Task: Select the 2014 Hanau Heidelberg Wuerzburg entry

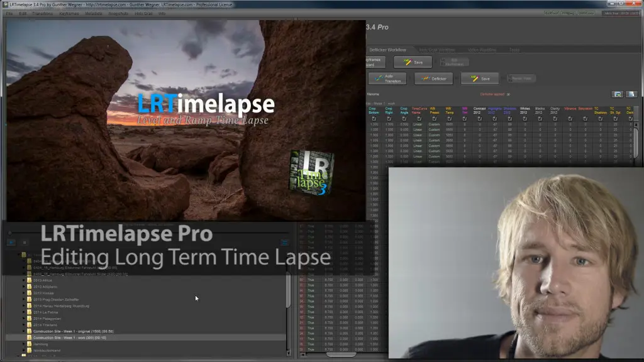Action: pos(61,306)
